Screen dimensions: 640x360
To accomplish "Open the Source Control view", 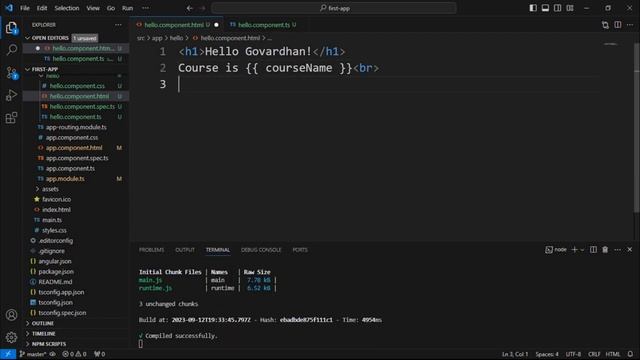I will [x=11, y=73].
